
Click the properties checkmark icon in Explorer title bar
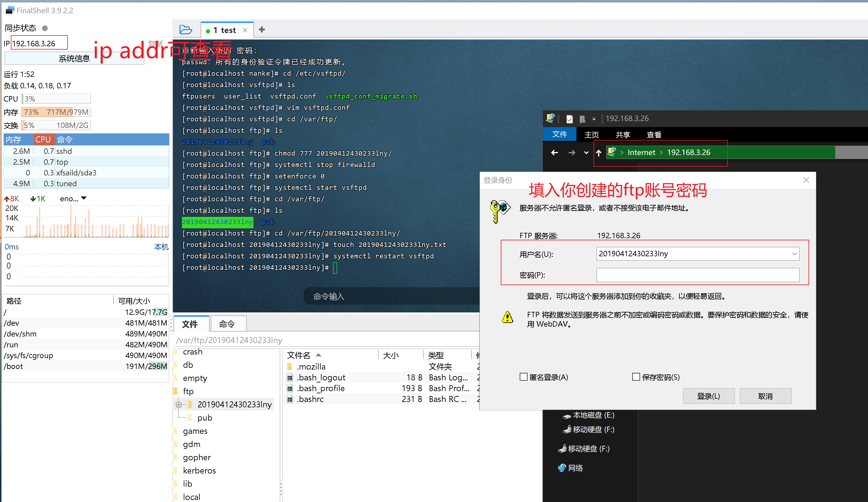tap(569, 119)
